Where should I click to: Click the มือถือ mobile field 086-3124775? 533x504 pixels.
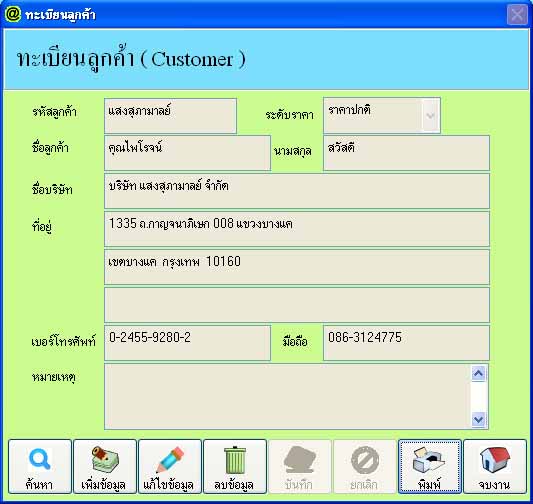[406, 343]
